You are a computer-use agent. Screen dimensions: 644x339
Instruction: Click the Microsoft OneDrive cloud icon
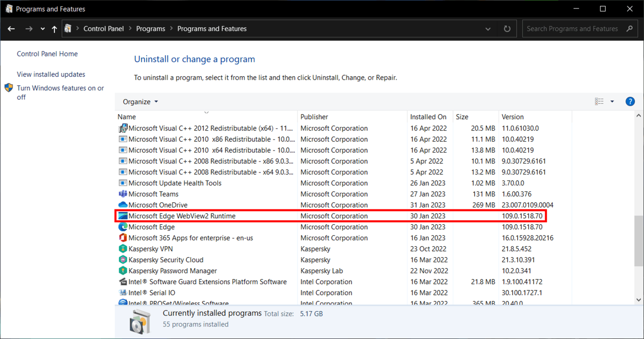123,205
